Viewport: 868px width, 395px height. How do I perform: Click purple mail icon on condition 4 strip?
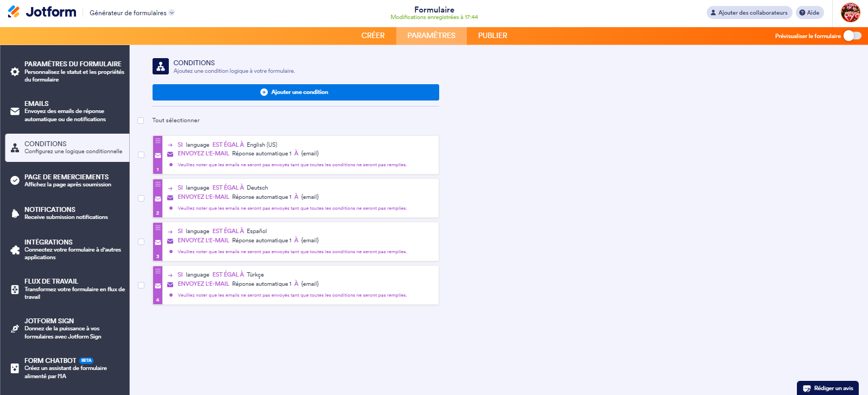point(158,286)
